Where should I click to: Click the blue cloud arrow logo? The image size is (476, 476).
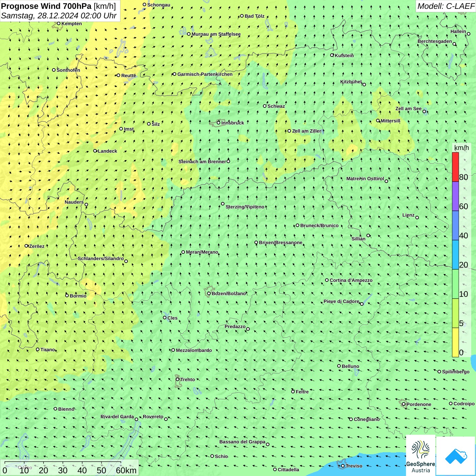tap(456, 456)
